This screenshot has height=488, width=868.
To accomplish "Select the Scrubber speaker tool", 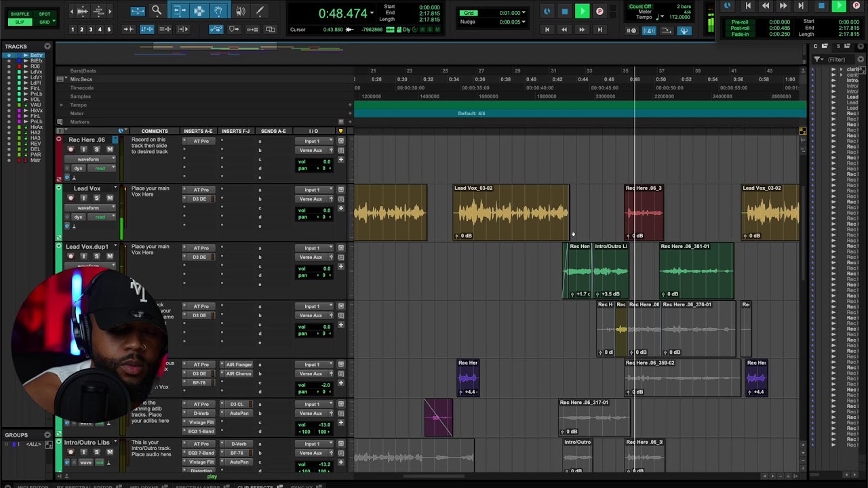I will pyautogui.click(x=240, y=11).
